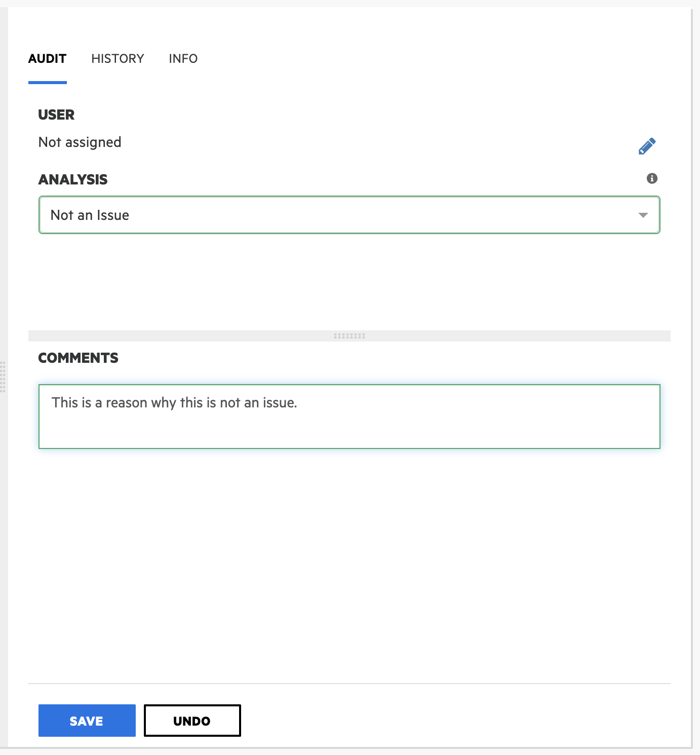Image resolution: width=700 pixels, height=755 pixels.
Task: Click the vertical drag grip on left edge
Action: pos(3,377)
